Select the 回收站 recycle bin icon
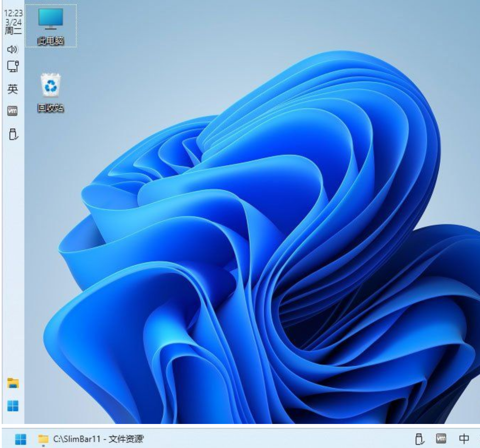Viewport: 480px width, 448px height. click(51, 93)
